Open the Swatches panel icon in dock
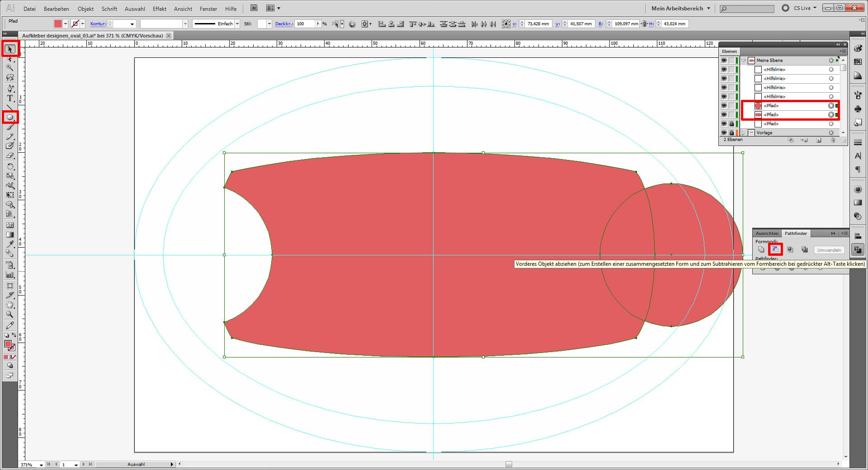Image resolution: width=868 pixels, height=470 pixels. (858, 62)
